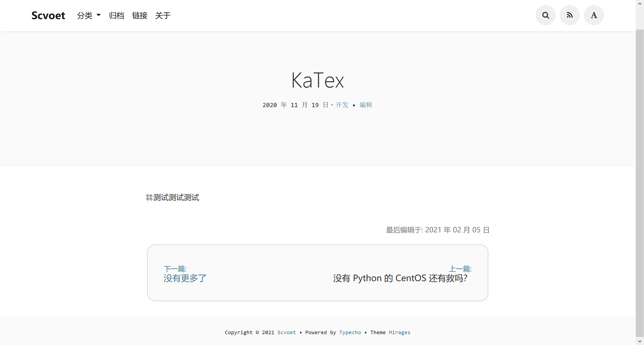Click the KaTex article title
The image size is (644, 345).
click(x=317, y=80)
